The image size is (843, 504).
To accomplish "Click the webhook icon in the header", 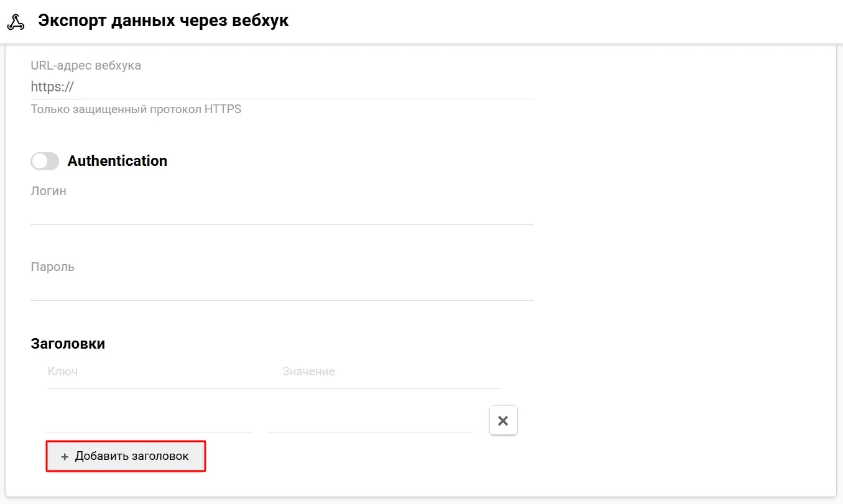I will (x=16, y=22).
